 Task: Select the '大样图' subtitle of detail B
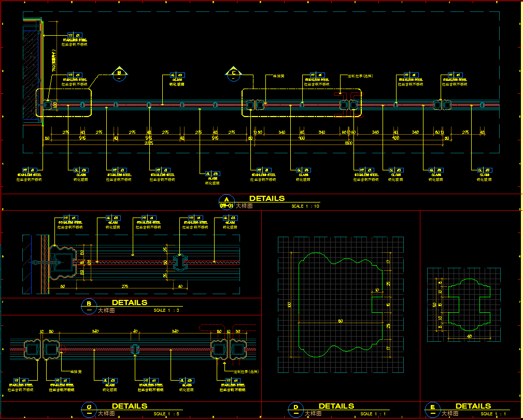pos(106,310)
